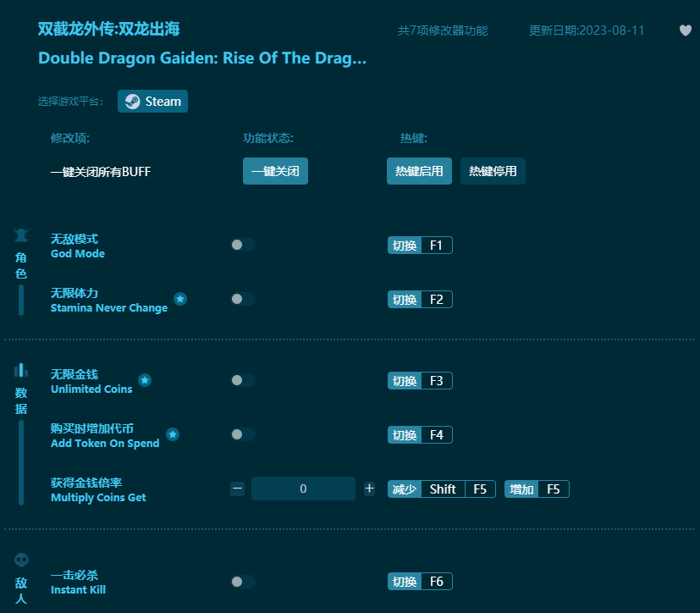The width and height of the screenshot is (700, 613).
Task: Click the 角色 character category icon
Action: (x=20, y=235)
